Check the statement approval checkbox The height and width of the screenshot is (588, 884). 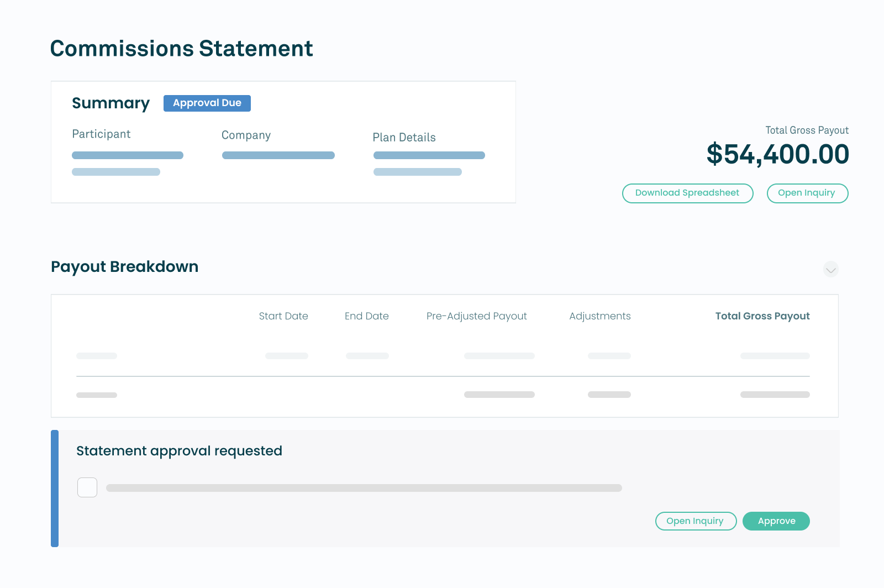[87, 487]
